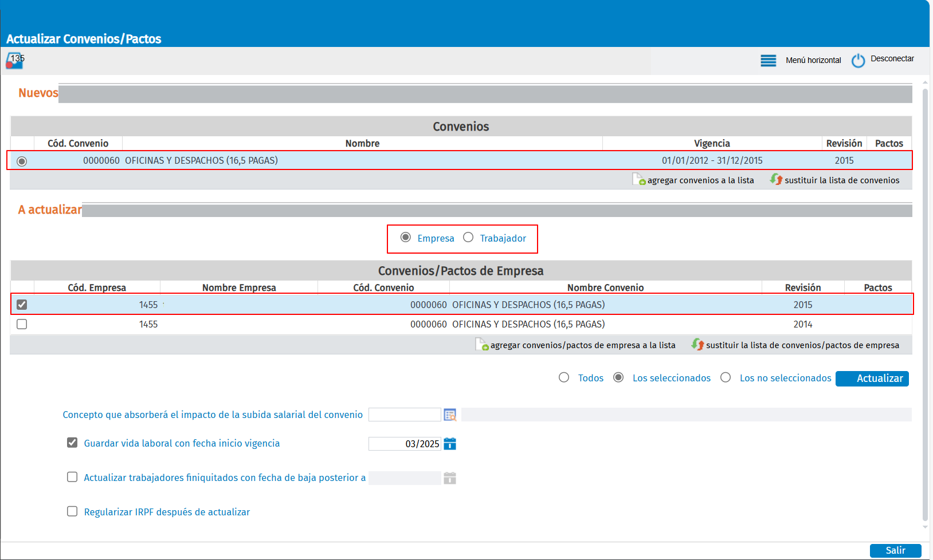Click sustituir la lista de convenios link
The height and width of the screenshot is (560, 933).
[842, 180]
